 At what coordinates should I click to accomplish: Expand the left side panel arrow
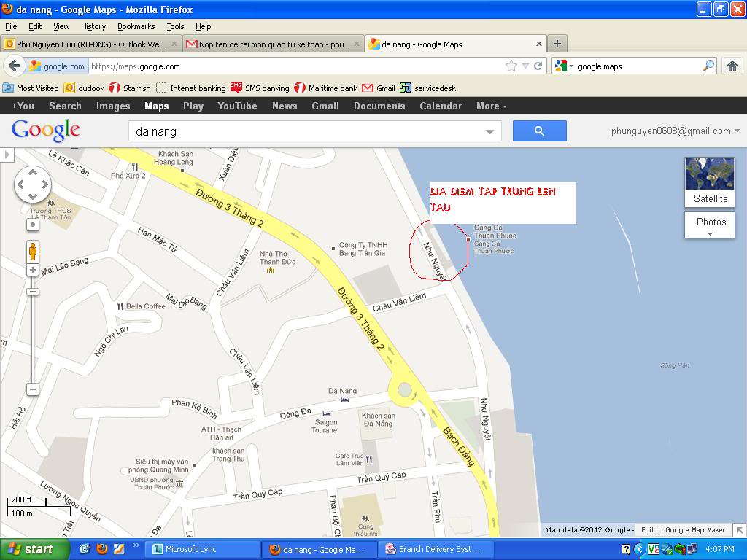point(7,155)
